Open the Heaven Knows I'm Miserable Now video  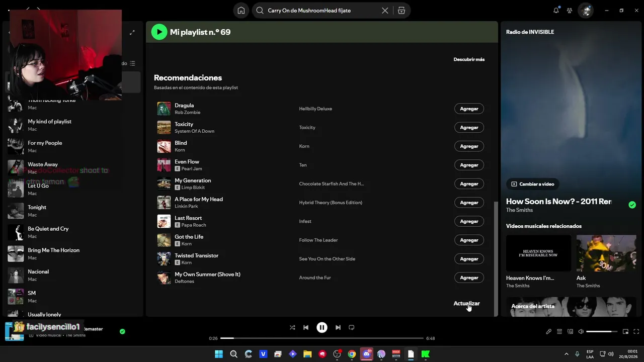pyautogui.click(x=538, y=253)
